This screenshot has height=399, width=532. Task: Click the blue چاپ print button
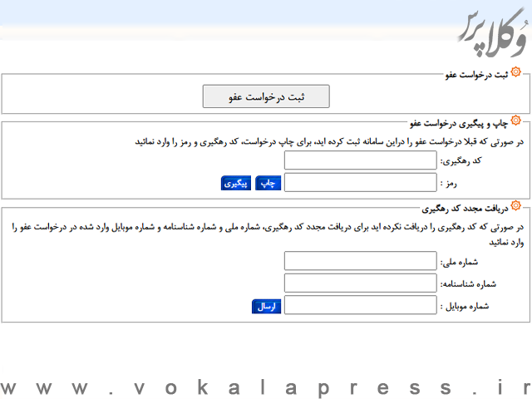click(268, 183)
